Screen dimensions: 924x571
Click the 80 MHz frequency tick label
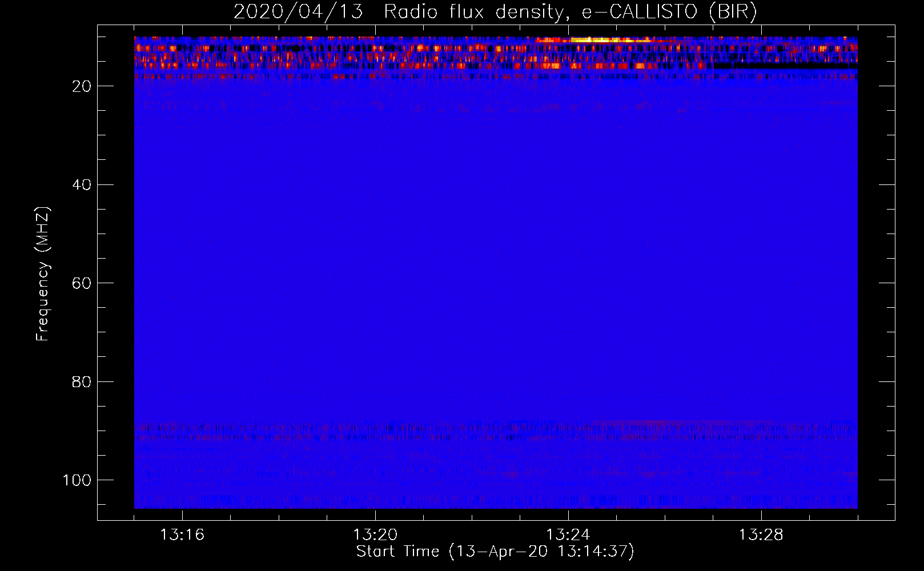(82, 381)
